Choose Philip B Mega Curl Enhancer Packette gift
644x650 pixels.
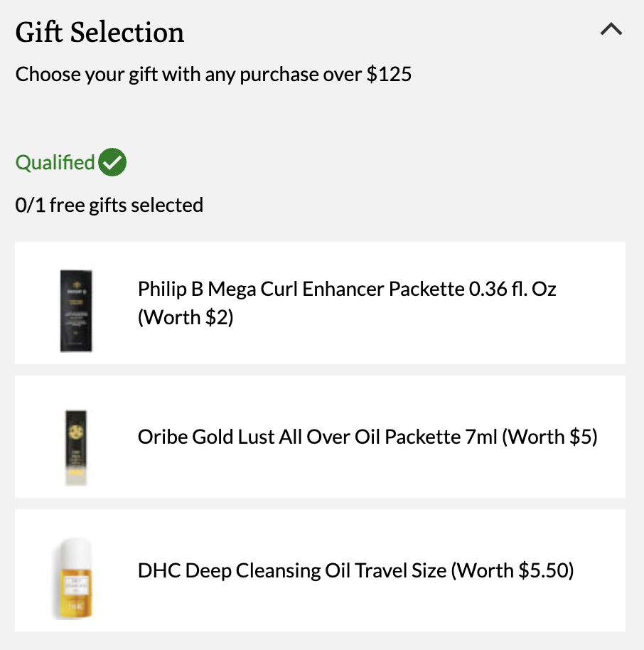(x=320, y=303)
